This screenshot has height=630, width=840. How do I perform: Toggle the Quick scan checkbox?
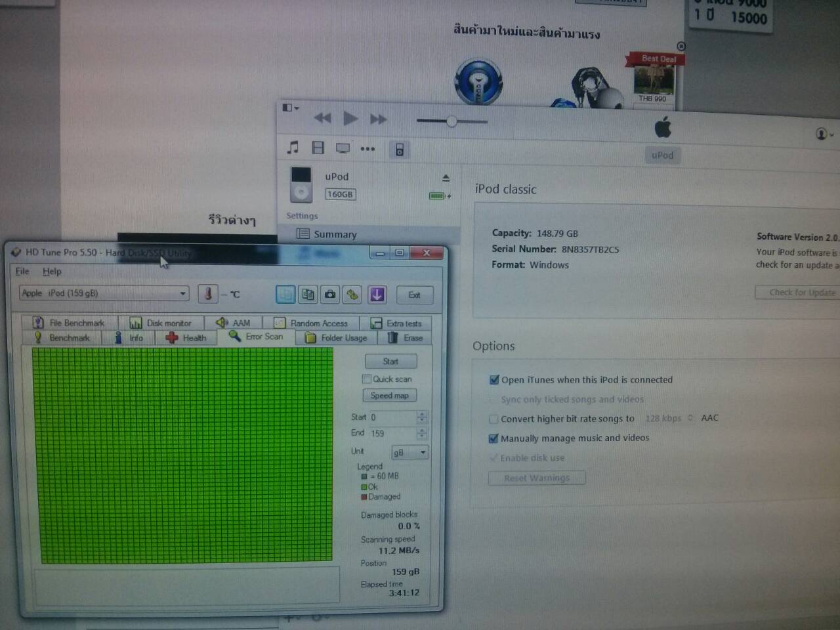(x=367, y=379)
